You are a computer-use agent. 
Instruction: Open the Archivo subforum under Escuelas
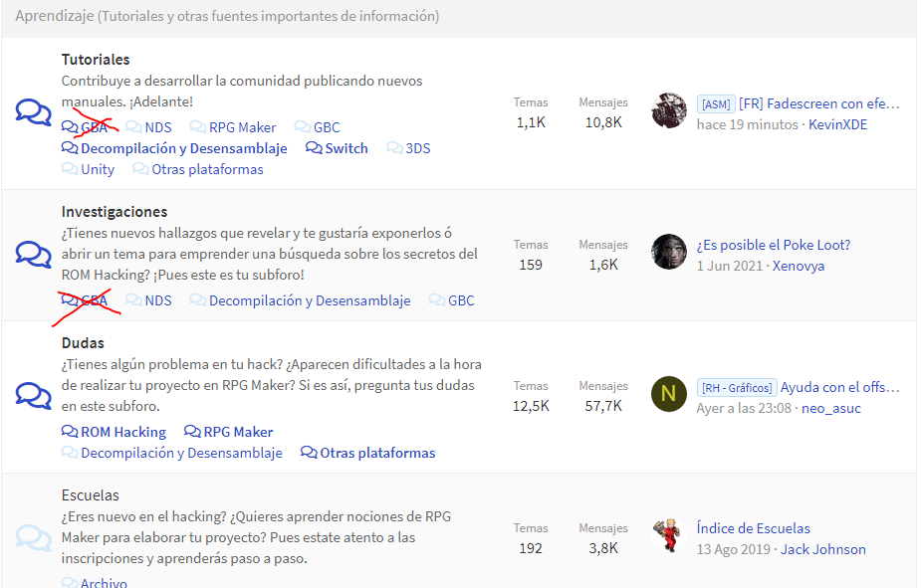(x=103, y=583)
